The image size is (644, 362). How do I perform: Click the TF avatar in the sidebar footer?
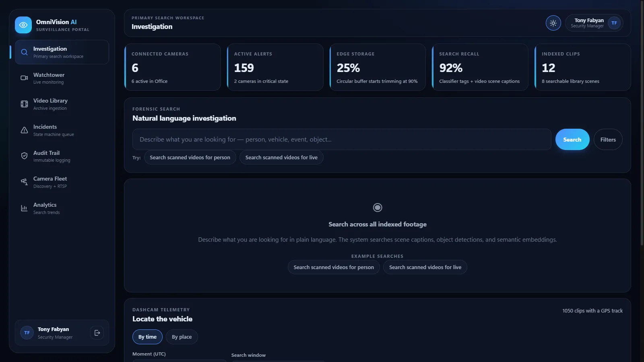tap(27, 333)
